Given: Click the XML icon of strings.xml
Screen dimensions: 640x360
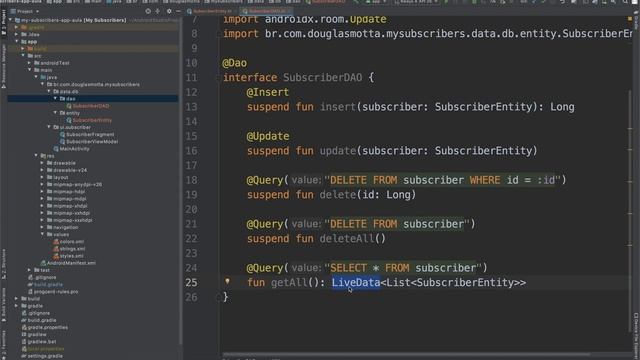Looking at the screenshot, I should pyautogui.click(x=56, y=249).
